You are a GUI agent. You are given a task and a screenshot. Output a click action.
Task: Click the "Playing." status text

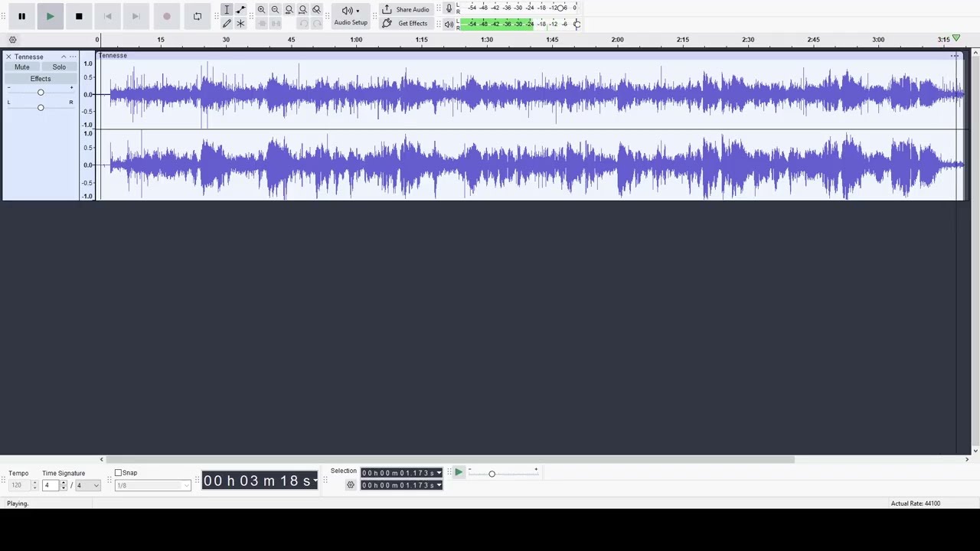coord(18,504)
